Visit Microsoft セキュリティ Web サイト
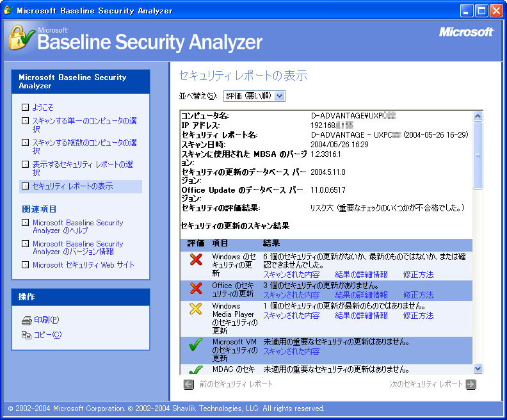Viewport: 507px width, 420px height. 83,265
